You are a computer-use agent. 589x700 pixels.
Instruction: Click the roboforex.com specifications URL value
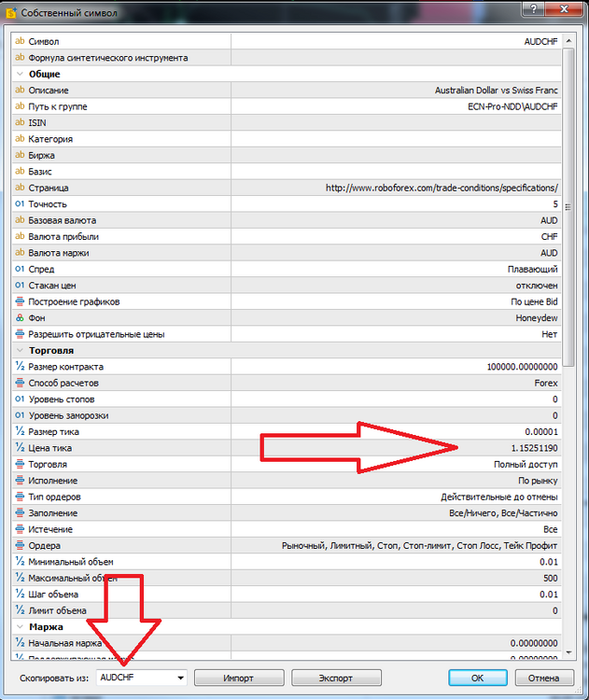(442, 188)
